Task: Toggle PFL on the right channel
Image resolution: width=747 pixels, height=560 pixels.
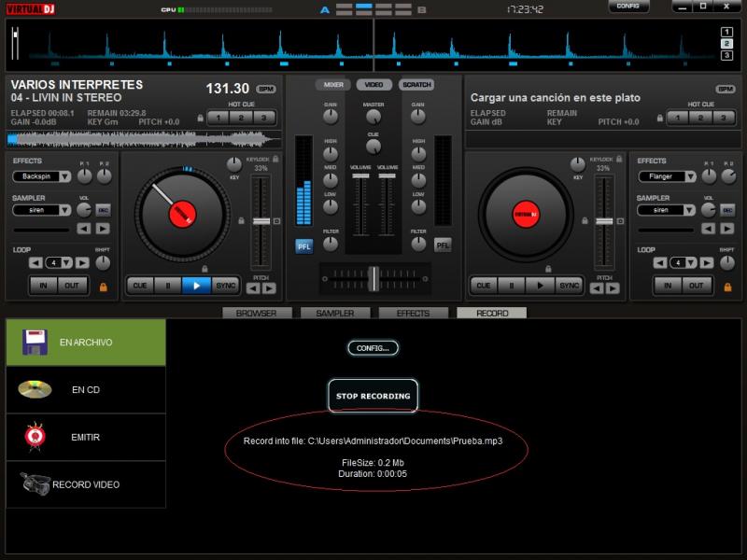Action: [x=443, y=245]
